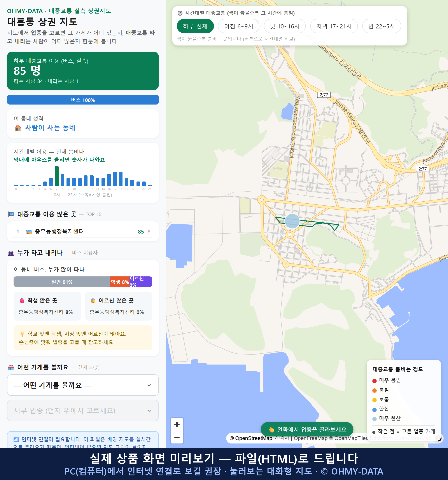448x480 pixels.
Task: Open the OpenMapTiles attribution link
Action: [348, 438]
